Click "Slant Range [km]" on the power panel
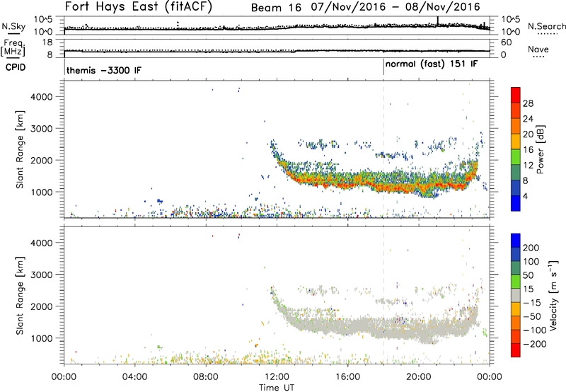Viewport: 566px width, 392px height. point(20,149)
